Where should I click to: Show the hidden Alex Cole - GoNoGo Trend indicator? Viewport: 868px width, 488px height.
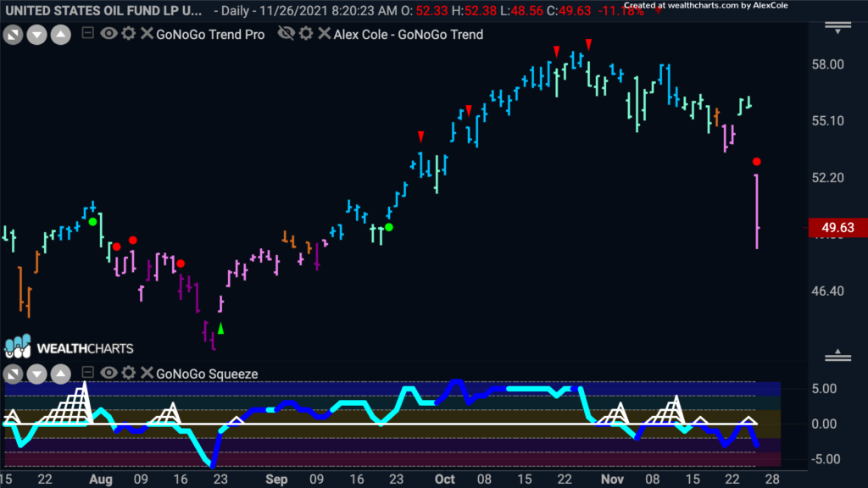point(287,33)
